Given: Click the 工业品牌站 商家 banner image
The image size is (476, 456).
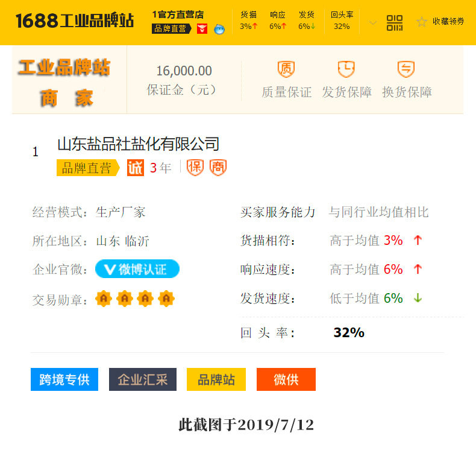Looking at the screenshot, I should click(64, 83).
